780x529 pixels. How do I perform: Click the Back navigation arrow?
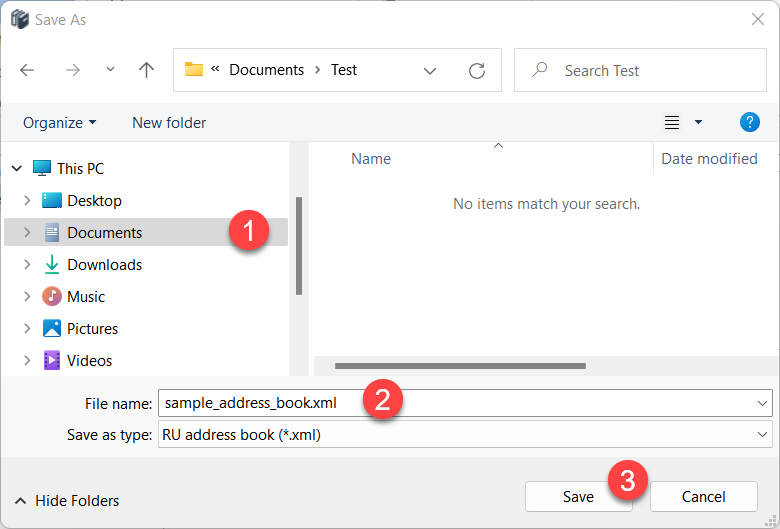point(27,70)
